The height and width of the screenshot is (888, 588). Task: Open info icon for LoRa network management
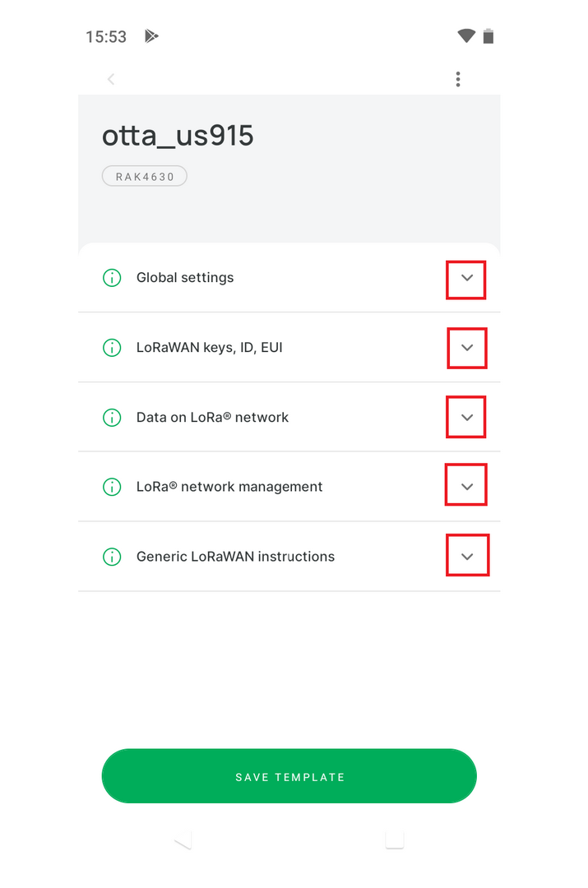coord(112,487)
